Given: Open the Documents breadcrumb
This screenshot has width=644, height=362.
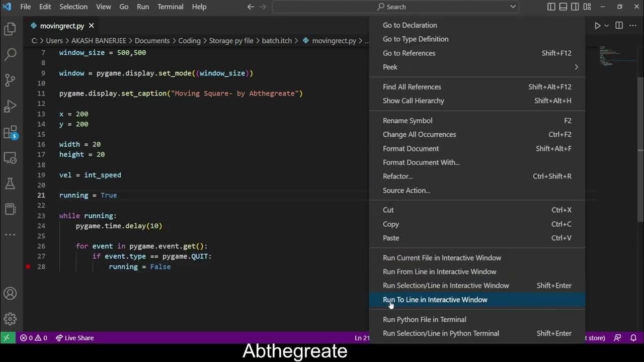Looking at the screenshot, I should point(152,41).
